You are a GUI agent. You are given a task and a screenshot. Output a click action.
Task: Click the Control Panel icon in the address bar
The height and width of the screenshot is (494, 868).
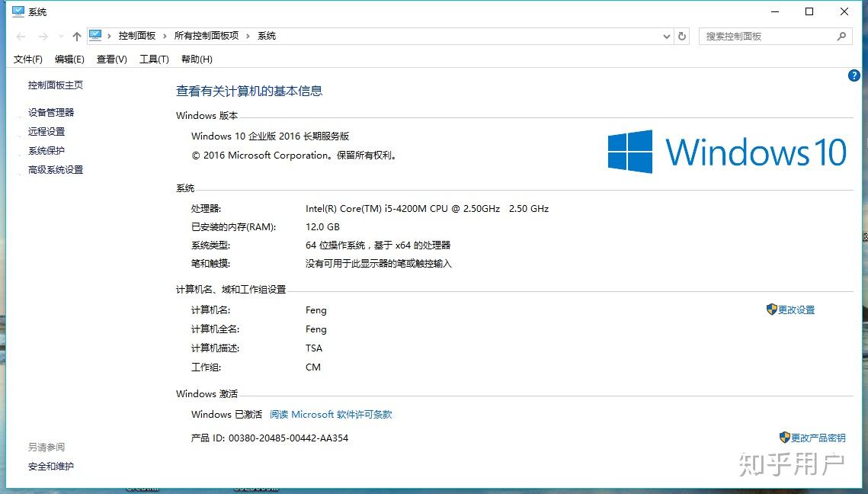pos(94,34)
